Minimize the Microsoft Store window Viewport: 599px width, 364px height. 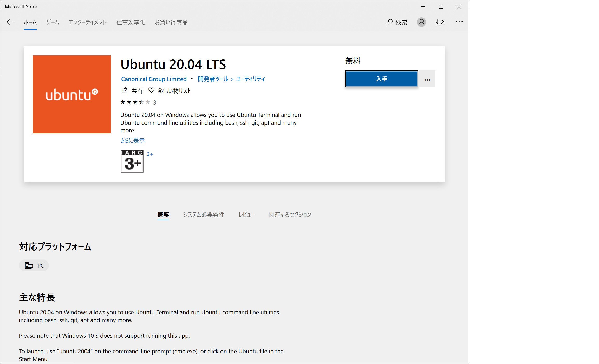click(423, 7)
